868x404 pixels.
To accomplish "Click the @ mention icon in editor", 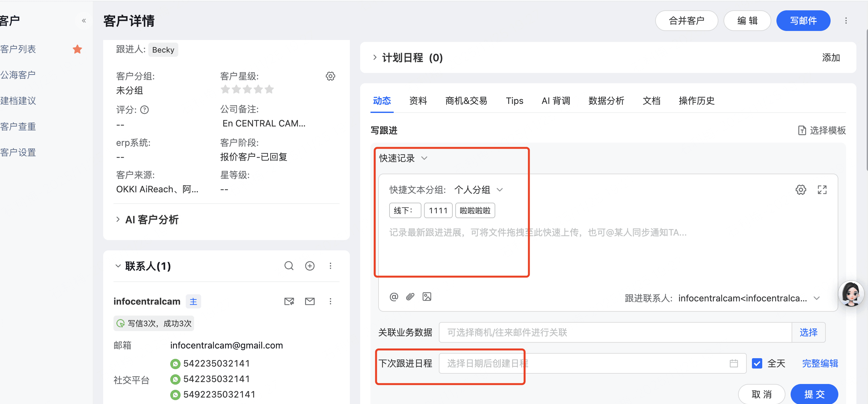I will [394, 297].
